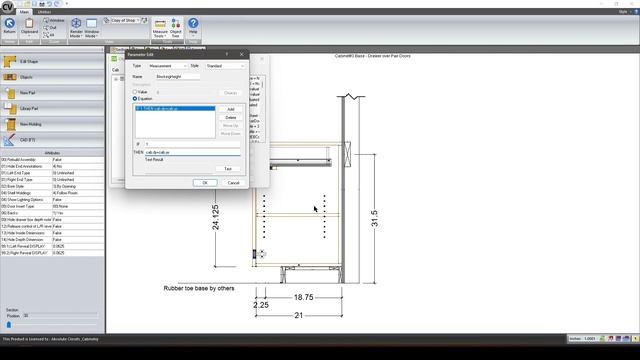Click Bore Style attribute value By Opening
This screenshot has height=360, width=640.
[78, 187]
